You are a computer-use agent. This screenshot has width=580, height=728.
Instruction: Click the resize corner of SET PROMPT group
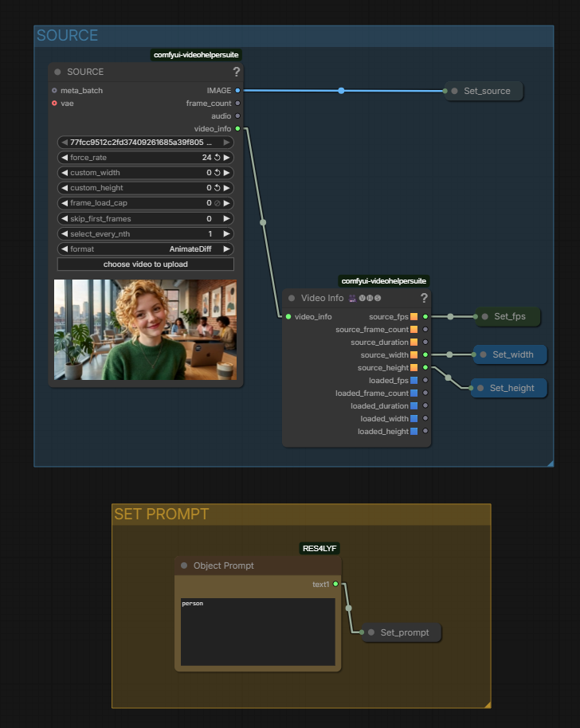[x=487, y=705]
